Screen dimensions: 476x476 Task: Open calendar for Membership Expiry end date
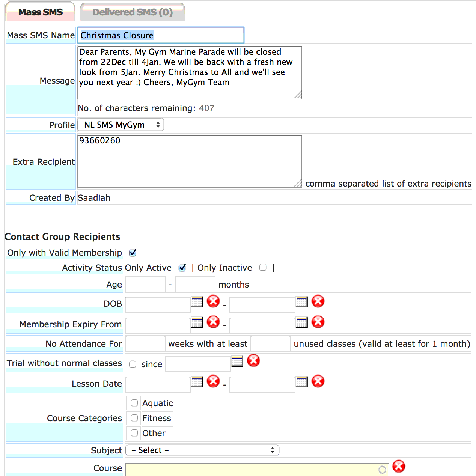(302, 322)
